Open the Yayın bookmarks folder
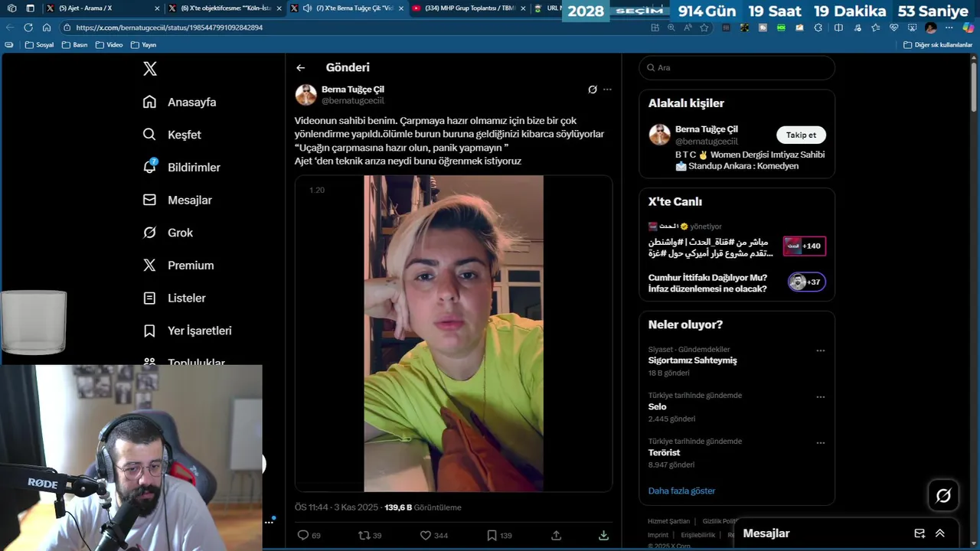980x551 pixels. click(x=143, y=45)
